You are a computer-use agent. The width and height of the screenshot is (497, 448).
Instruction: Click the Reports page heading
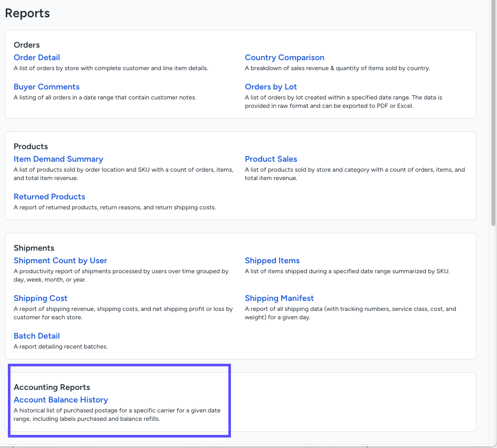[x=27, y=13]
